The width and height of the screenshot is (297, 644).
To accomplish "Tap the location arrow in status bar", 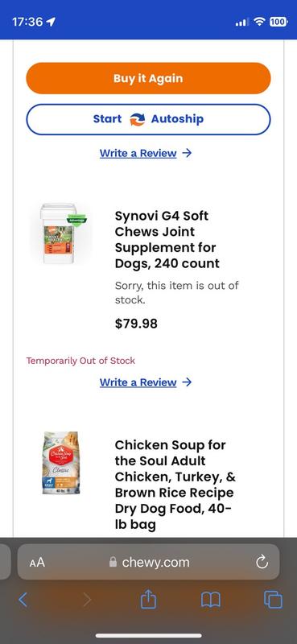I will (x=52, y=22).
